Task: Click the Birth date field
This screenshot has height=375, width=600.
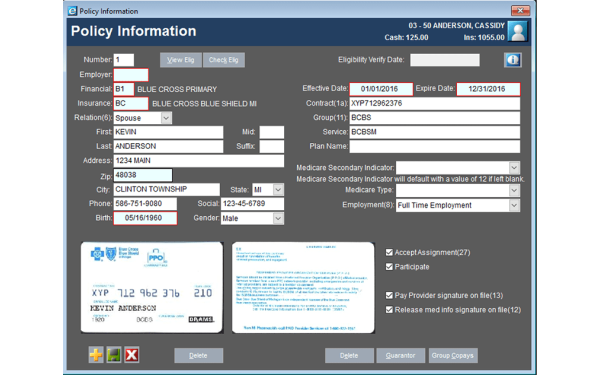Action: (x=145, y=218)
